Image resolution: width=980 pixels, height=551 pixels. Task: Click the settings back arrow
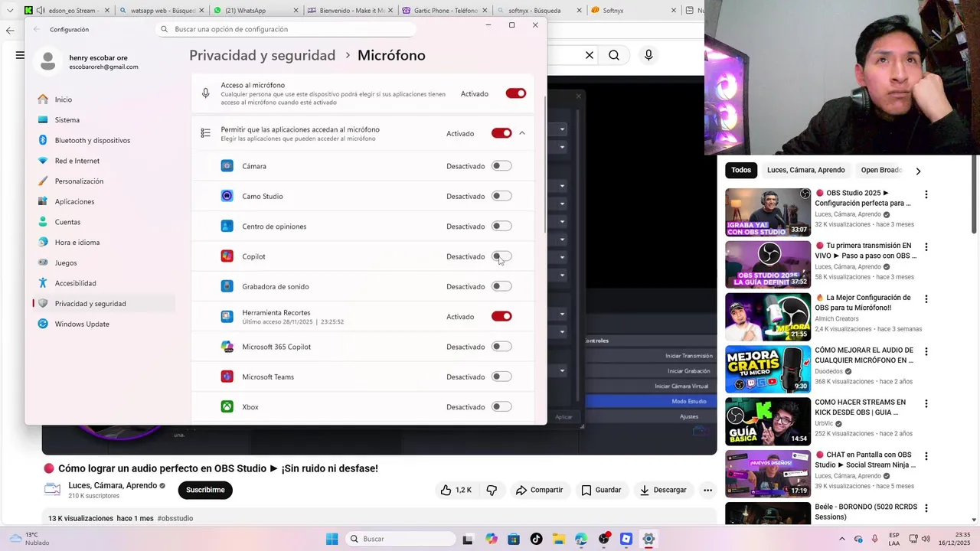point(36,29)
